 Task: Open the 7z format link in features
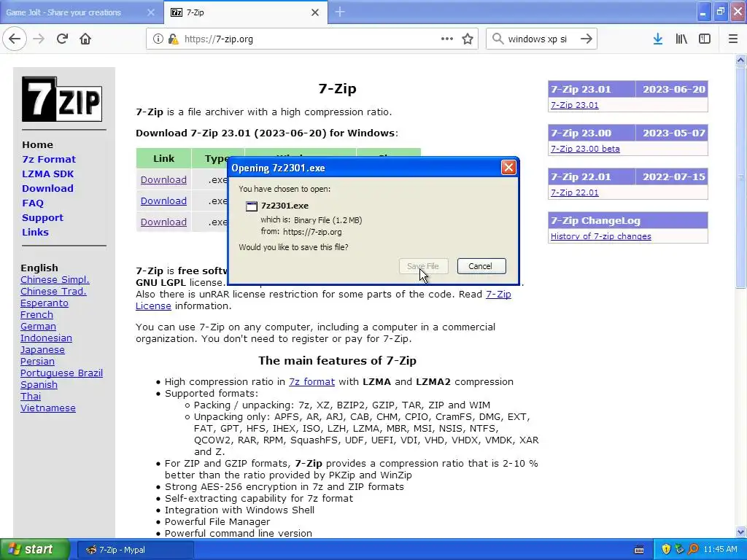[x=311, y=381]
